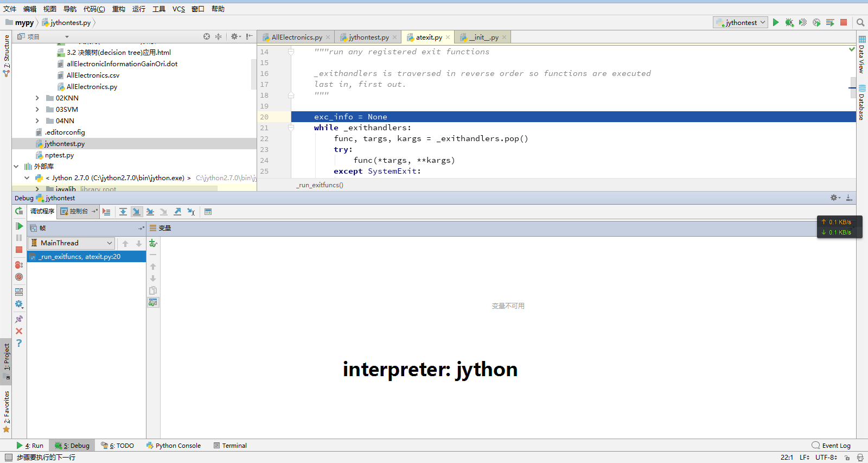This screenshot has width=868, height=463.
Task: Switch to 控制台 debug tab
Action: [x=79, y=212]
